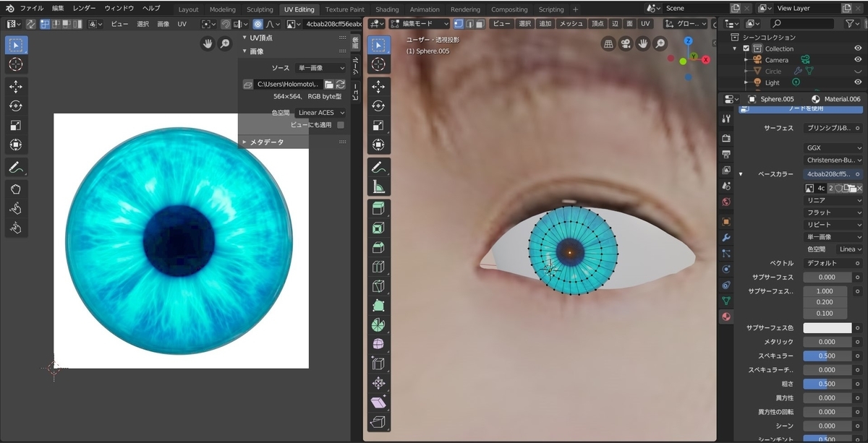Select the annotate pencil tool in UV editor
The image size is (868, 443).
click(16, 167)
